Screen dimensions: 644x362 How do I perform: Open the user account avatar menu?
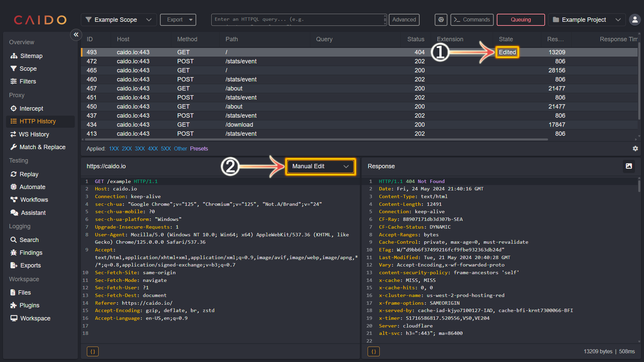click(x=635, y=20)
